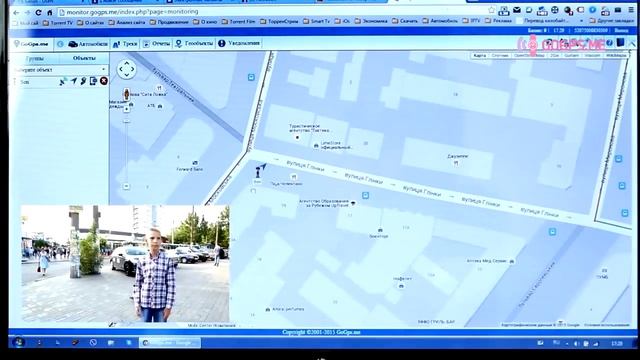This screenshot has height=360, width=640.
Task: Go to the browser home page icon
Action: coord(50,13)
